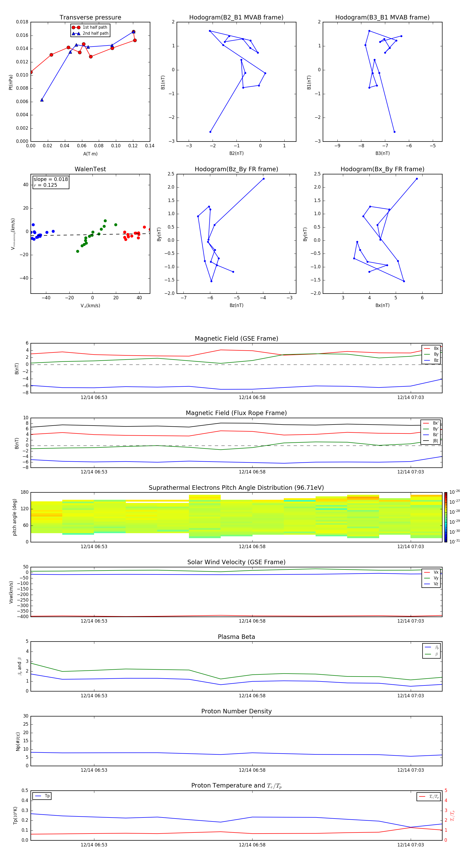Click 'Hodogram(B2_B1 MVAB frame)' title

[x=236, y=17]
